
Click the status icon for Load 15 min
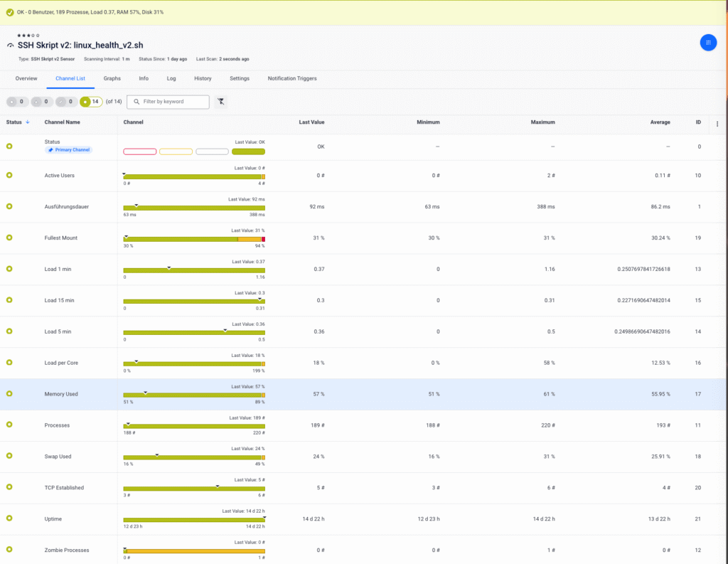tap(9, 299)
